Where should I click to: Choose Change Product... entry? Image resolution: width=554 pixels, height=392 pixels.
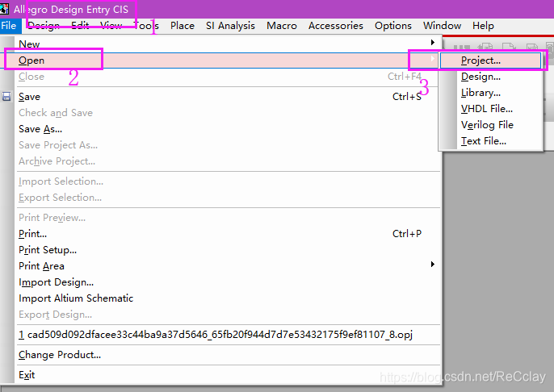228,355
